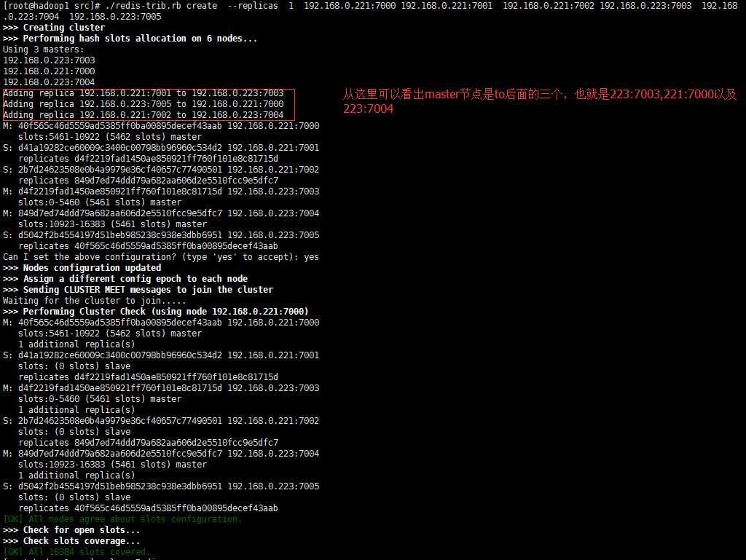Click the '>>> Creating cluster' line
Screen dimensions: 746x560
pos(54,28)
